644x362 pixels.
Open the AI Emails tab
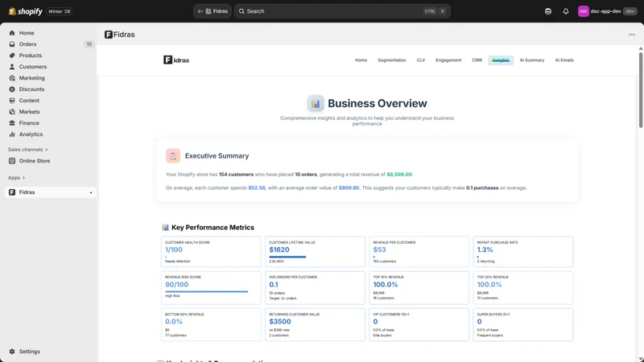564,60
